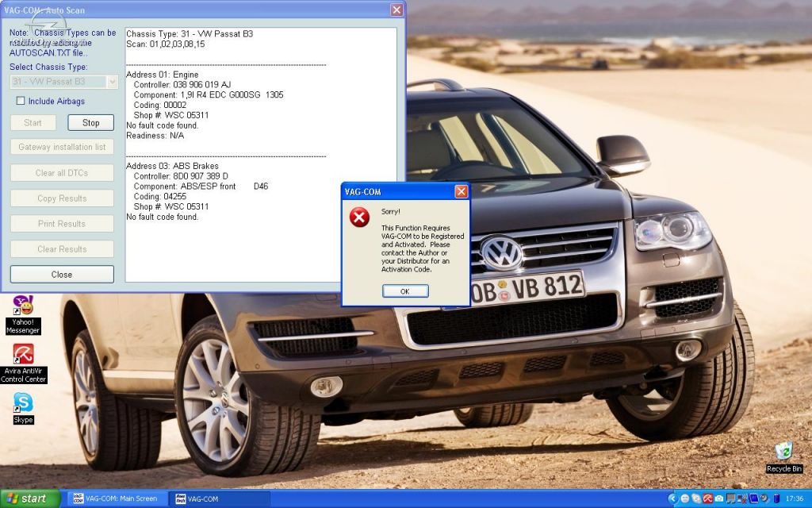This screenshot has width=812, height=508.
Task: Click 'Coding: 04255' in results
Action: [x=160, y=197]
